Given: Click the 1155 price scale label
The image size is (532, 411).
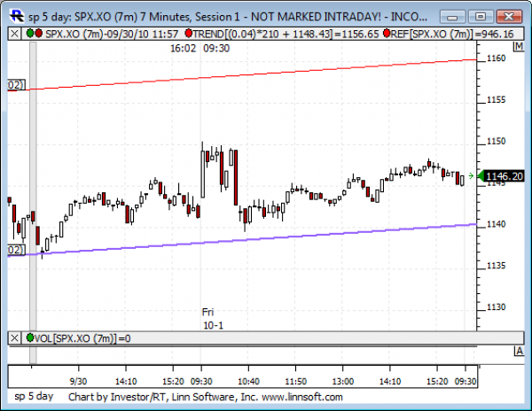Looking at the screenshot, I should tap(496, 99).
